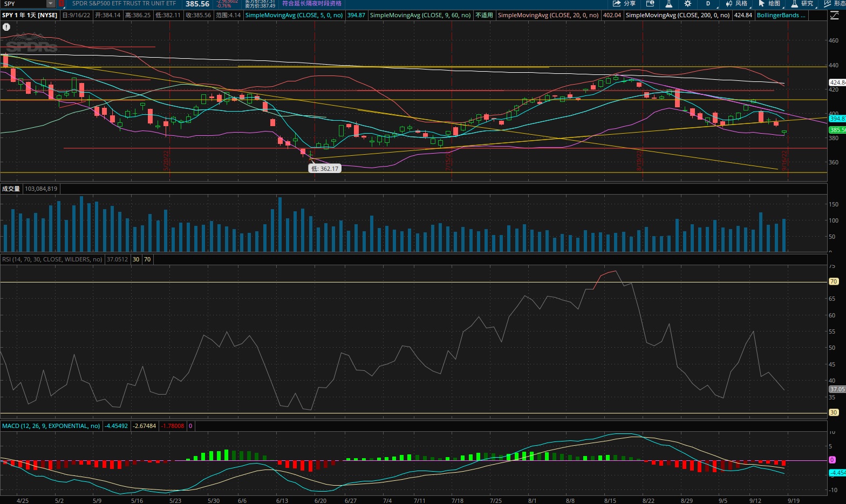
Task: Click the 394.87 cyan price bubble on axis
Action: 837,119
